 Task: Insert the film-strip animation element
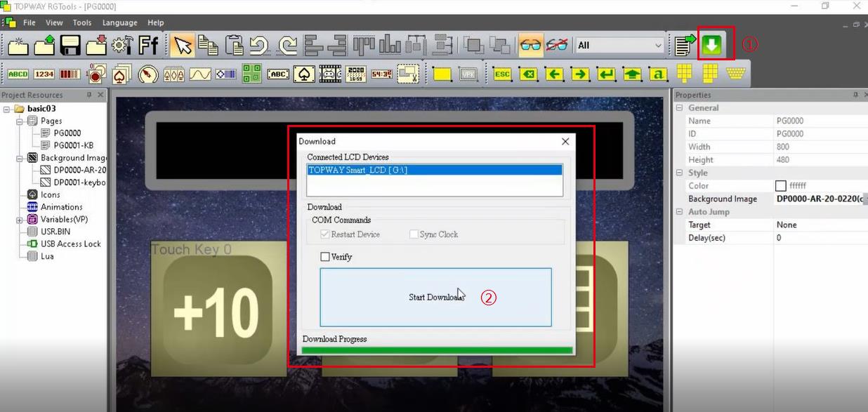pyautogui.click(x=330, y=74)
